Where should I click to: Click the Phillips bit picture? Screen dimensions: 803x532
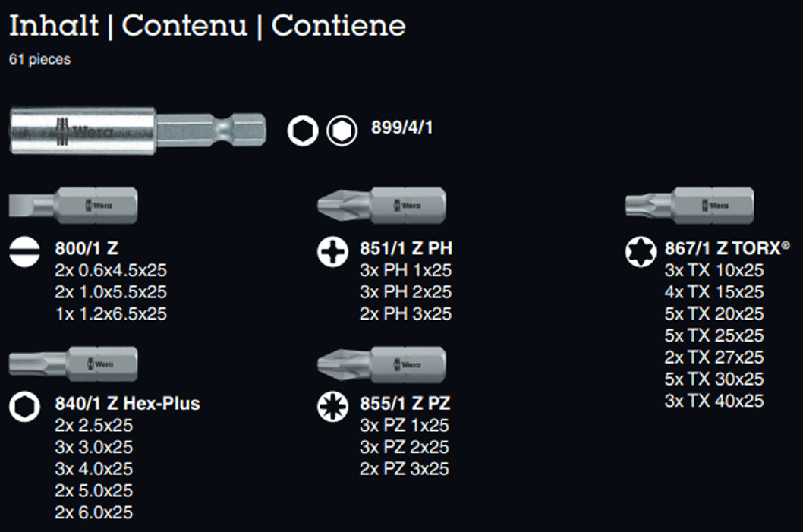pos(382,206)
